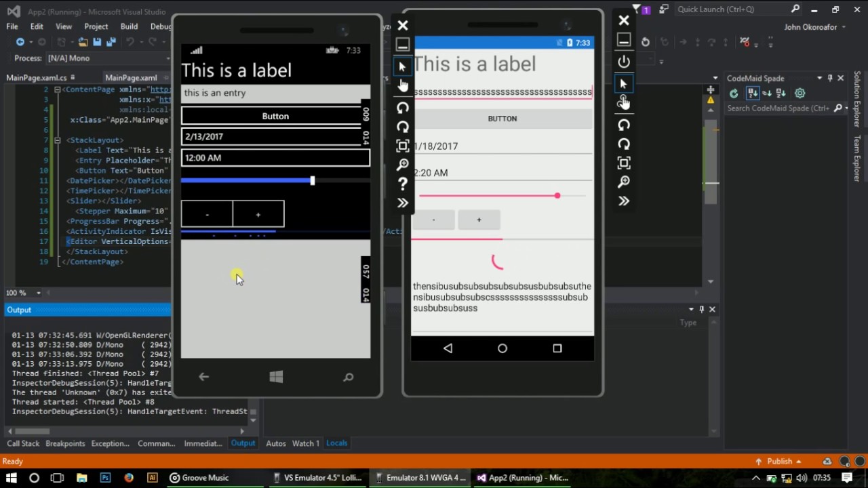
Task: Click Save All in Visual Studio toolbar
Action: [x=111, y=42]
